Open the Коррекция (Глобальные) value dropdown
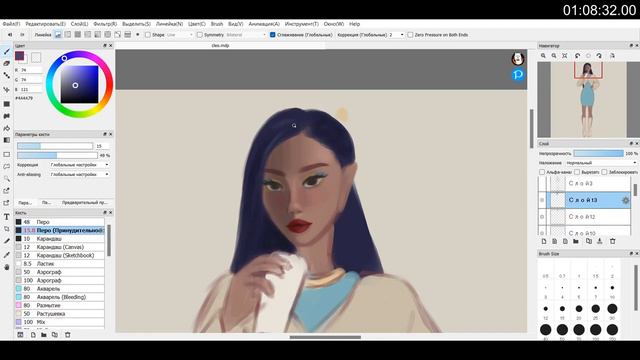This screenshot has width=640, height=360. pos(396,35)
